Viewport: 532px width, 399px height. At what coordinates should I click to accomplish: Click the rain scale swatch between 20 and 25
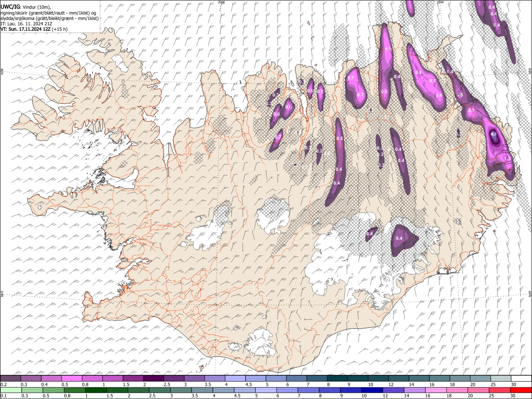(478, 390)
